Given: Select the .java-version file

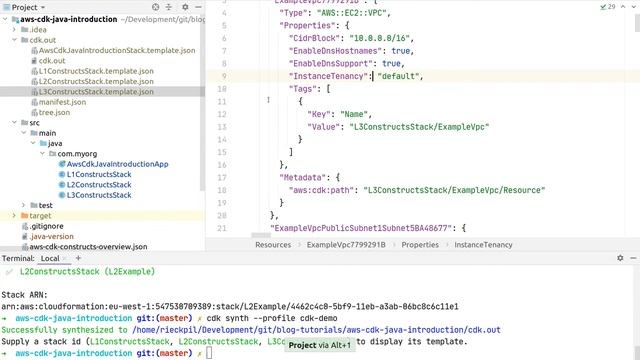Looking at the screenshot, I should 51,236.
